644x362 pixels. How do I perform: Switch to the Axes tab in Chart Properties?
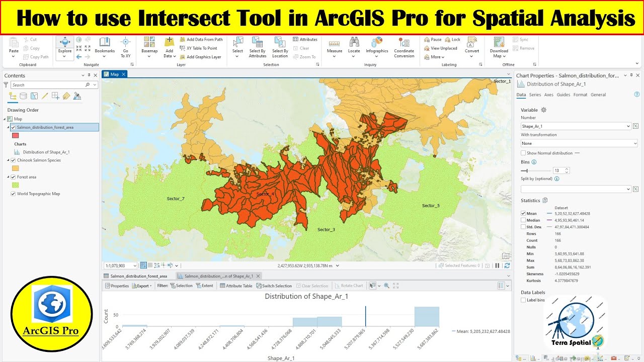[548, 95]
